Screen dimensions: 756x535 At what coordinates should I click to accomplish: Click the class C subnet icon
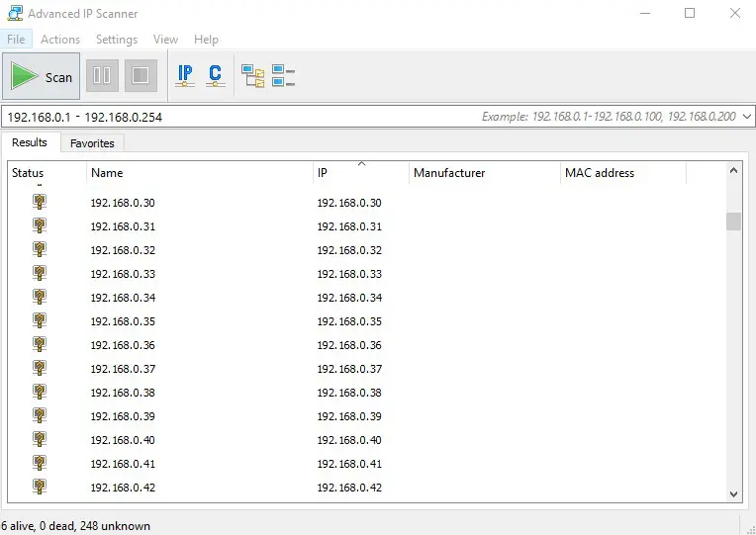(x=216, y=76)
